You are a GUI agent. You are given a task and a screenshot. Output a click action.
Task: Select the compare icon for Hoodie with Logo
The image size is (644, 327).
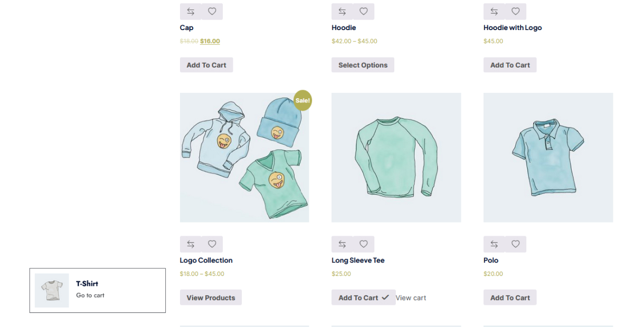494,11
